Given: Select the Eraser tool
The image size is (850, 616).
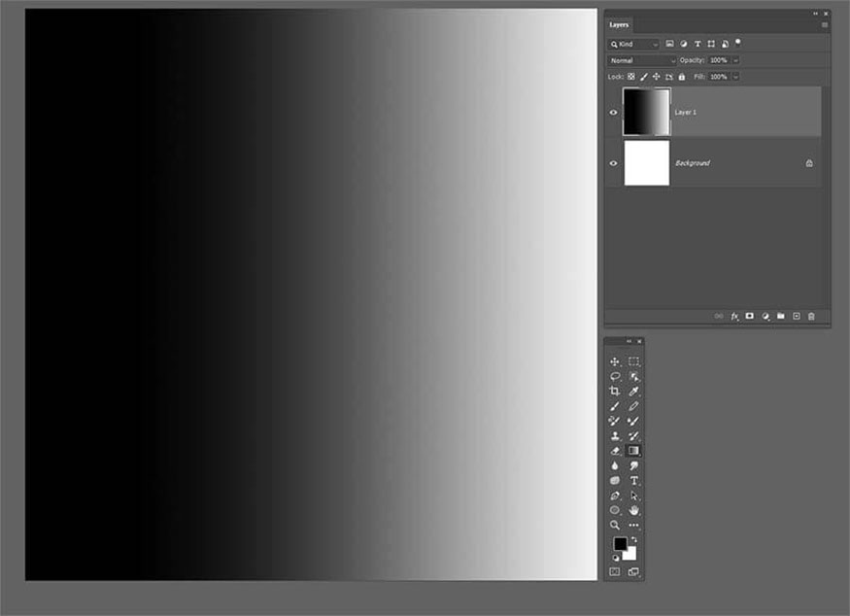Looking at the screenshot, I should pos(615,451).
